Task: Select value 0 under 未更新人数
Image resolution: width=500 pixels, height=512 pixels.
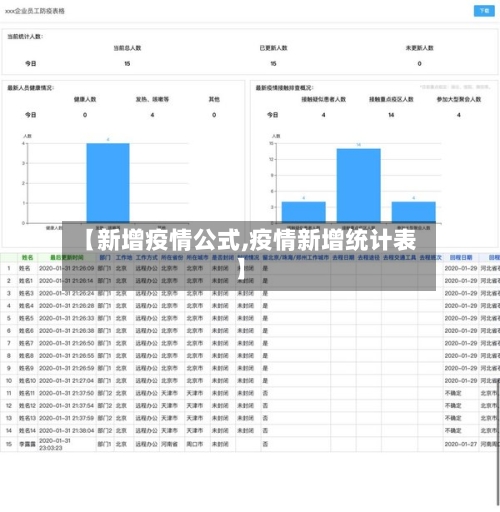Action: coord(419,64)
